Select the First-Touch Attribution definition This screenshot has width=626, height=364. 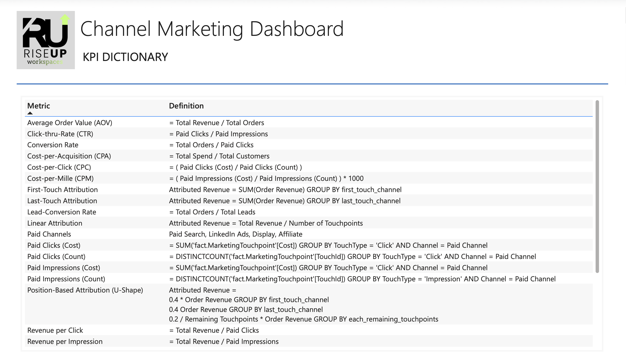pos(285,189)
